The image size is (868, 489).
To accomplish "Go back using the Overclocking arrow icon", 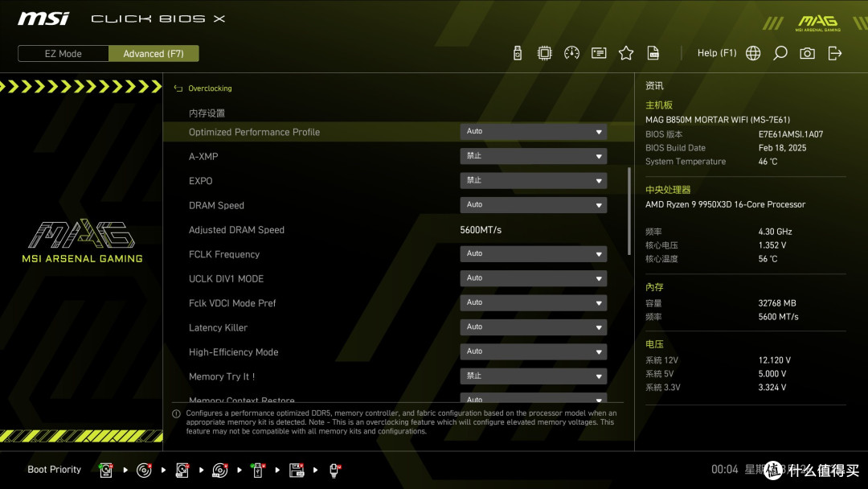I will coord(178,88).
